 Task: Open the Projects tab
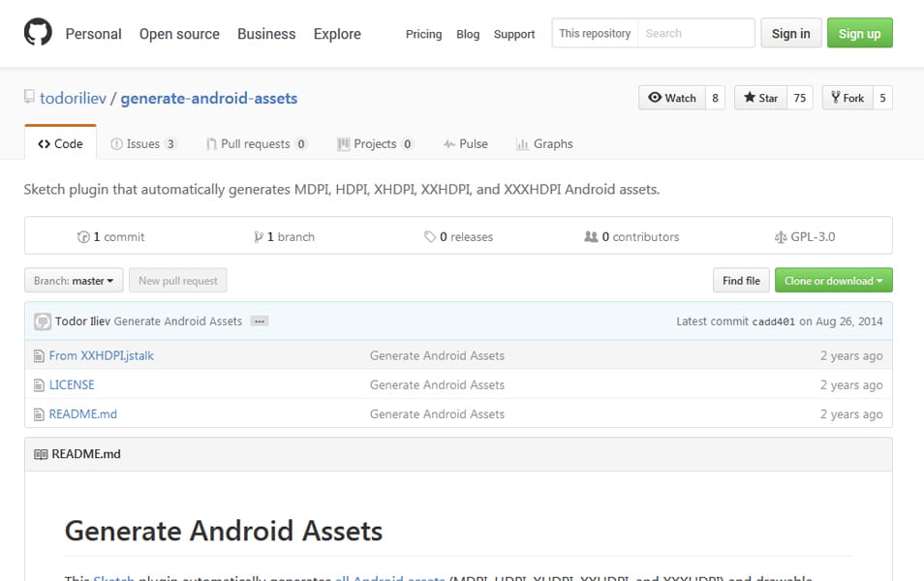(x=375, y=143)
